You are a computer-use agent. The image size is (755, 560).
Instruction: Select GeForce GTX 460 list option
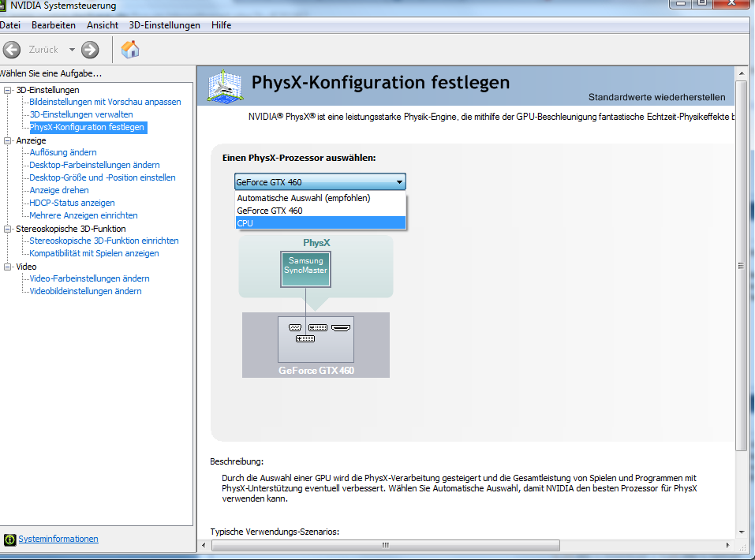[x=320, y=211]
